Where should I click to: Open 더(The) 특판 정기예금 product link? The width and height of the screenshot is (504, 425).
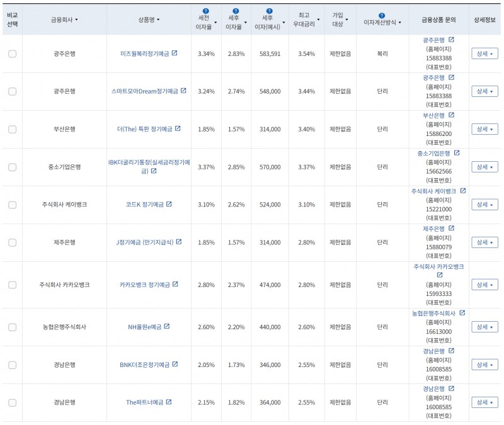[145, 129]
